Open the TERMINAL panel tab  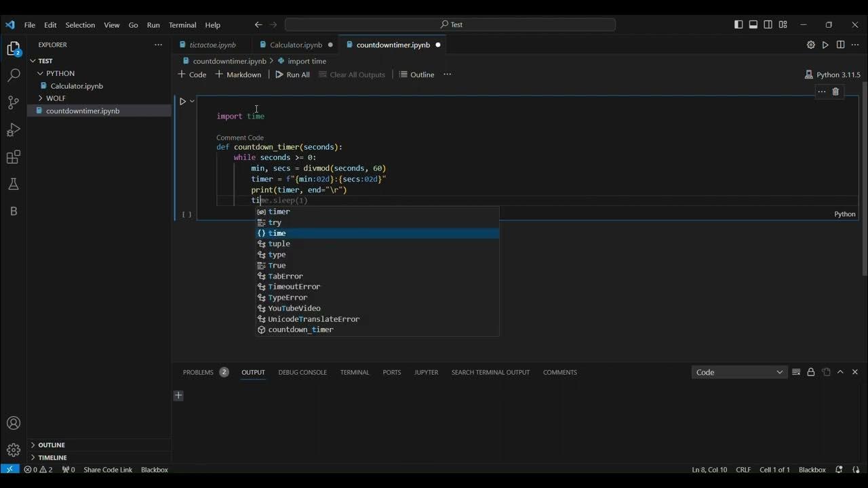coord(355,372)
